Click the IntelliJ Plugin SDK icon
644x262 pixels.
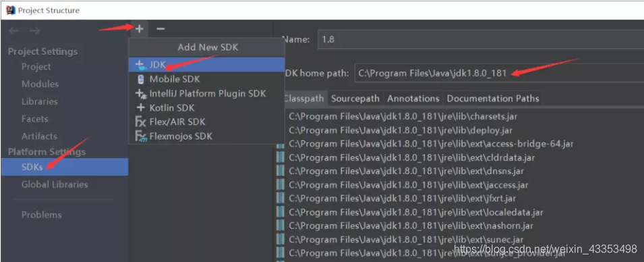[x=141, y=94]
